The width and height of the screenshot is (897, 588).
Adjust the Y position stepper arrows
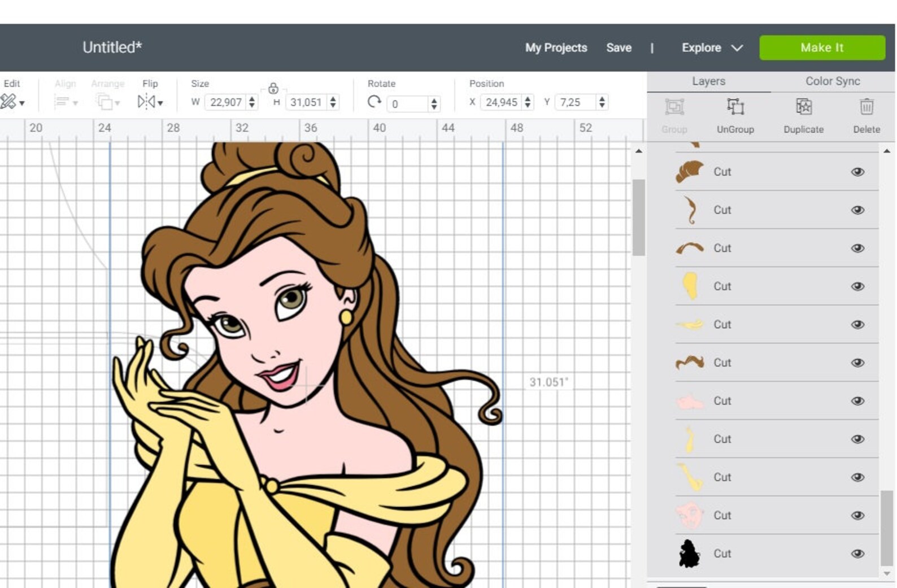pyautogui.click(x=602, y=102)
